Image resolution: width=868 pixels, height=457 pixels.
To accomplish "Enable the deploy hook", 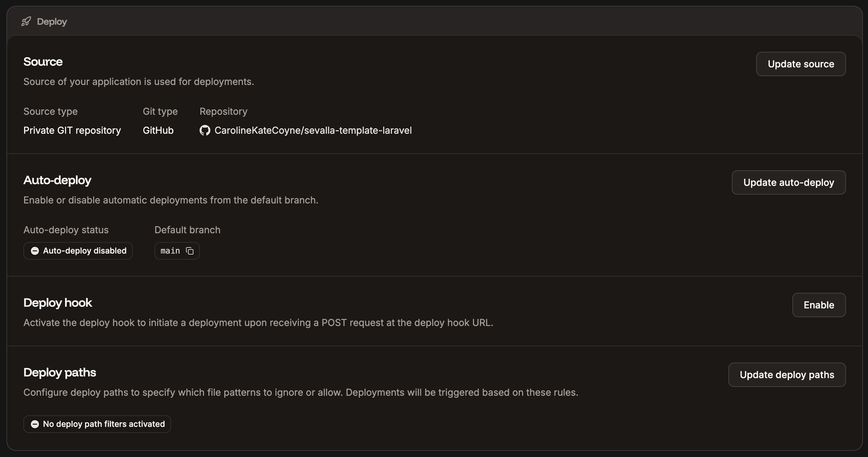I will pos(819,305).
